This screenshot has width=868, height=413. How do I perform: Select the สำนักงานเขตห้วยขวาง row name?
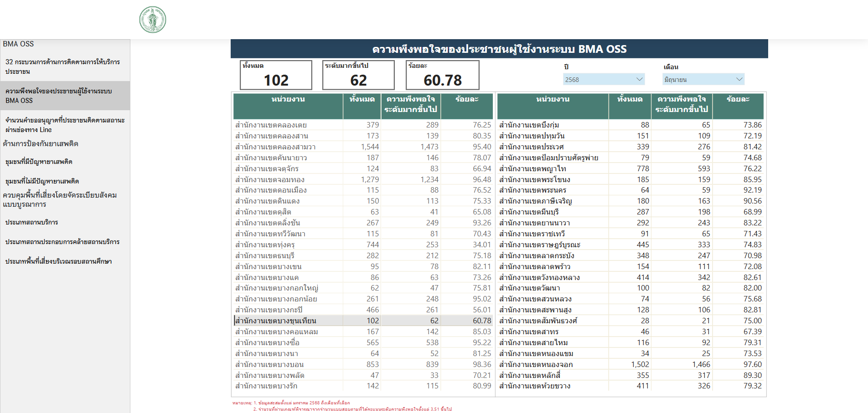(x=535, y=386)
